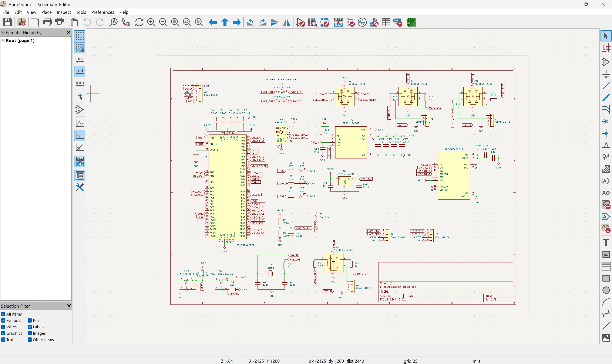Open the SPICE simulator
This screenshot has height=364, width=612.
[x=362, y=22]
